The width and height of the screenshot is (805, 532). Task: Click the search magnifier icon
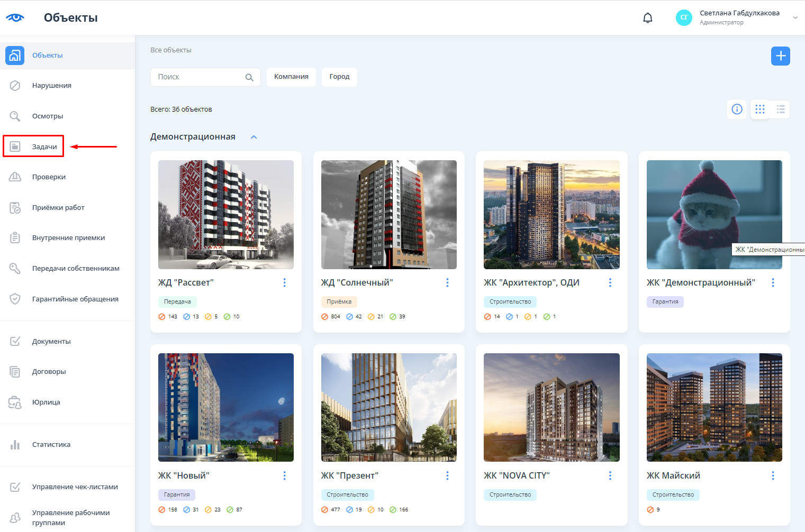[x=249, y=77]
